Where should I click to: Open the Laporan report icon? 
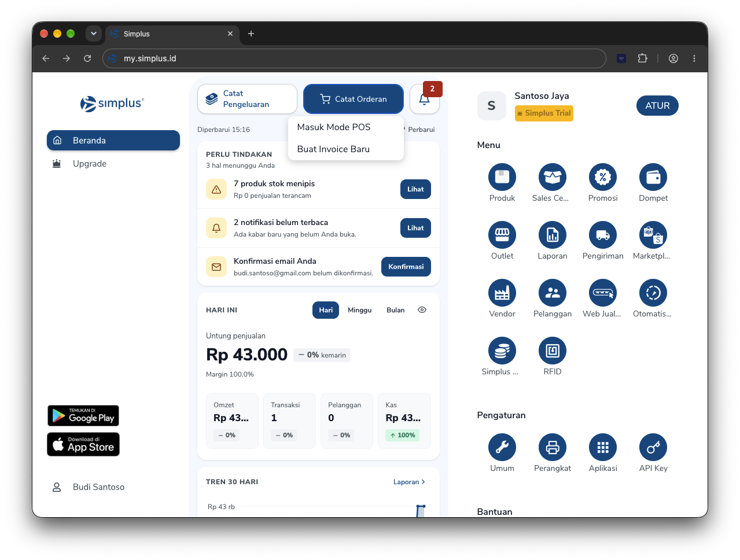point(552,235)
